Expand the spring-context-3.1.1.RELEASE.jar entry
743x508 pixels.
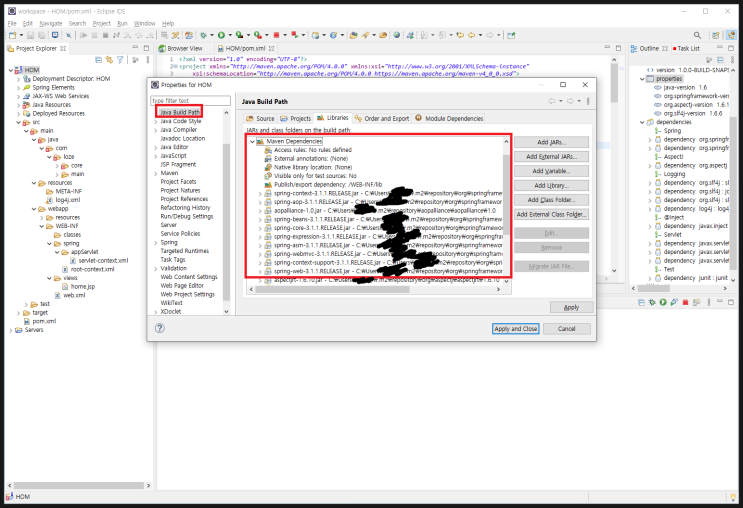pyautogui.click(x=260, y=194)
